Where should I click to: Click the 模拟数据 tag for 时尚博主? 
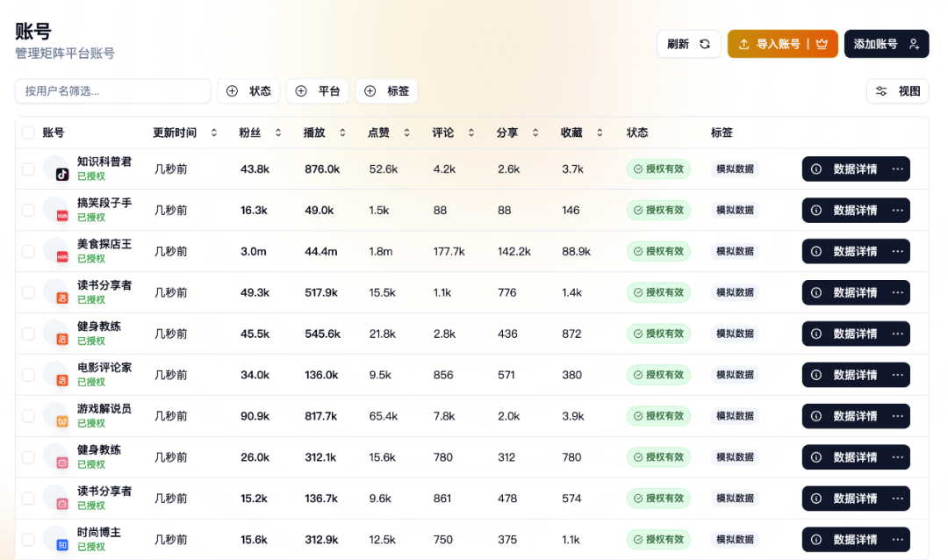[736, 540]
